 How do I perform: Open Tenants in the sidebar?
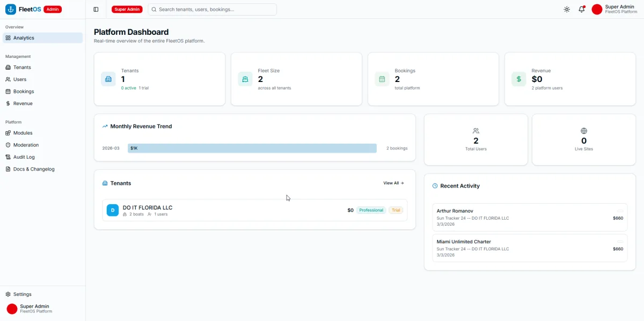[22, 68]
